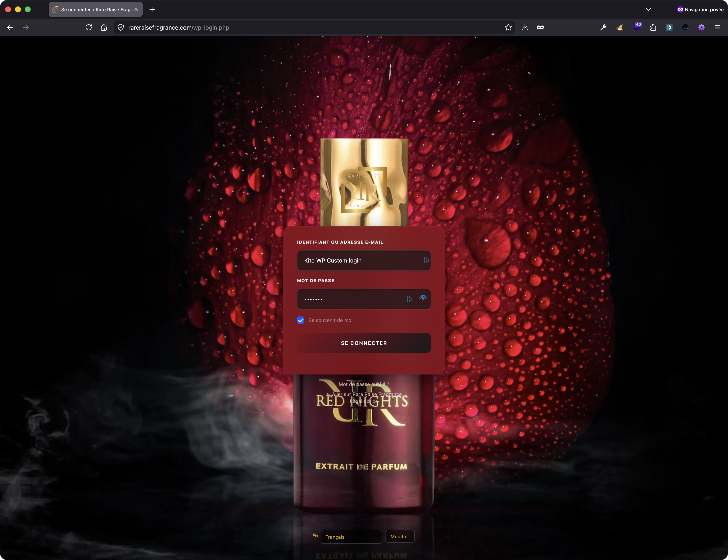The image size is (728, 560).
Task: Click the purple gear extension icon
Action: pyautogui.click(x=701, y=28)
